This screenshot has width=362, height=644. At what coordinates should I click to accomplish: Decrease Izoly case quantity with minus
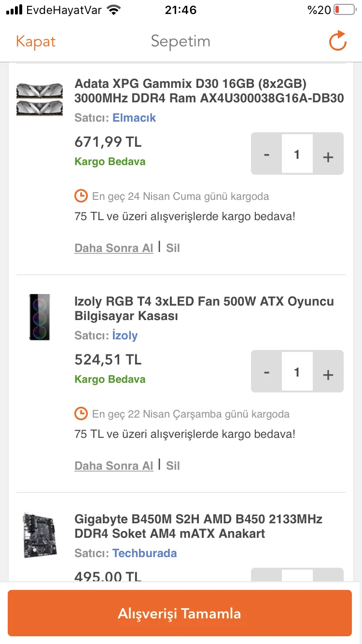pyautogui.click(x=266, y=372)
